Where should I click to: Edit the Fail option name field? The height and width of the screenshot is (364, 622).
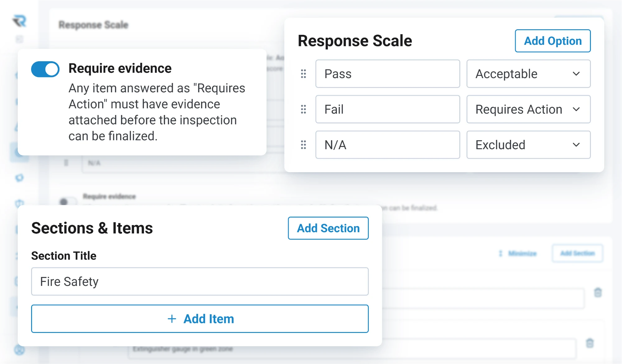388,109
